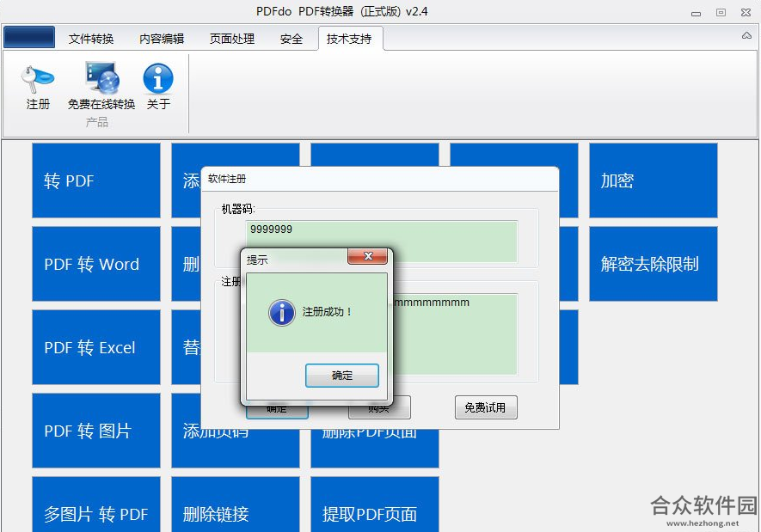Maximize the PDFdo main window
The image size is (761, 532).
pos(721,13)
